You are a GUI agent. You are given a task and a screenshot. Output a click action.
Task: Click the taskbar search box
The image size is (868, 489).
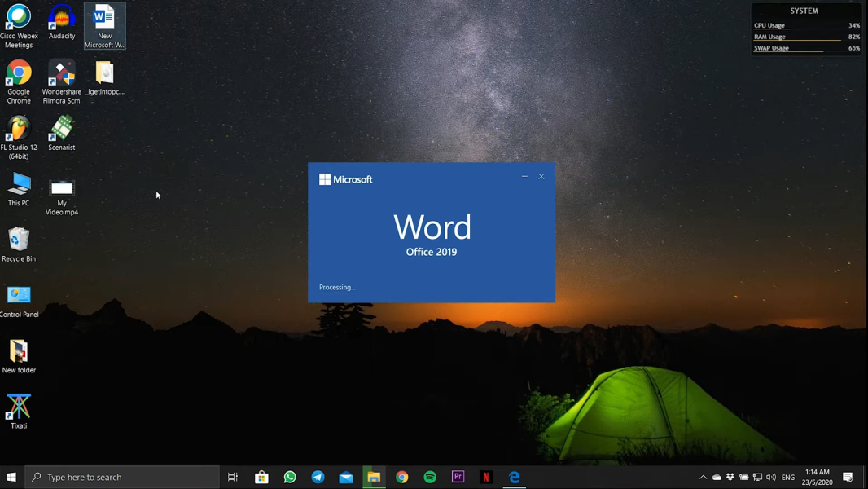(x=122, y=477)
